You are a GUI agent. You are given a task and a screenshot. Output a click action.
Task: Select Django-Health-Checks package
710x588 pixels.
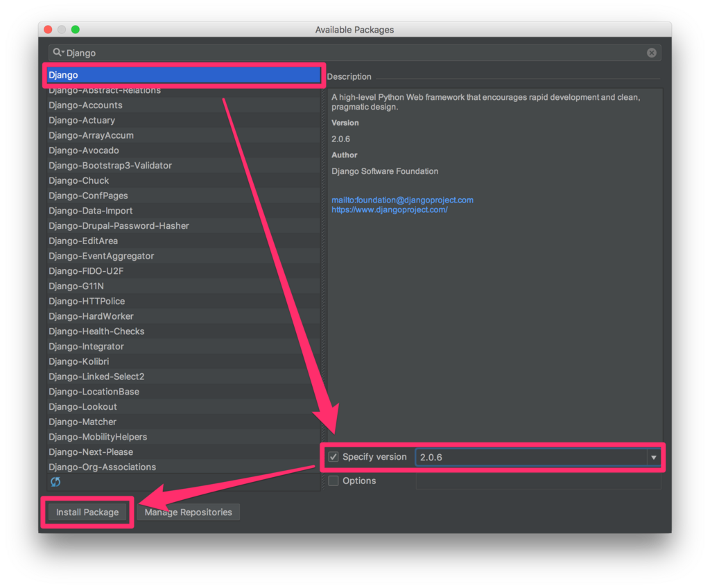coord(183,331)
